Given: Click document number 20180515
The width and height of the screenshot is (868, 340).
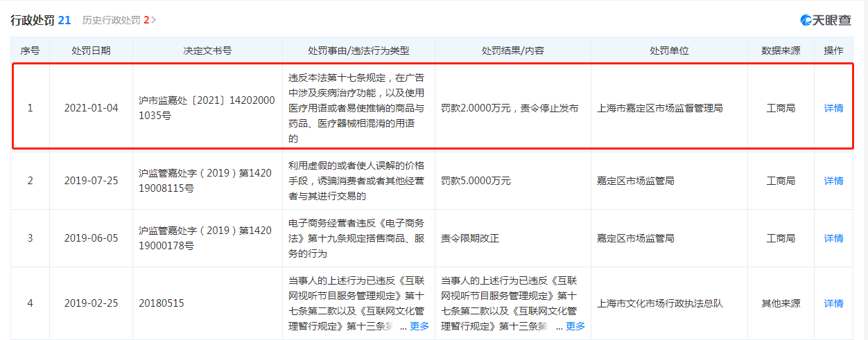Looking at the screenshot, I should tap(161, 303).
